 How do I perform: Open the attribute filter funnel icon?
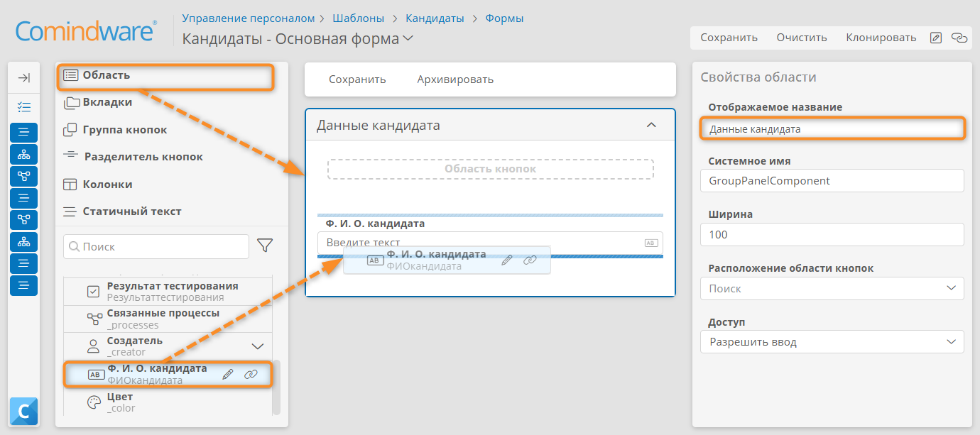pyautogui.click(x=265, y=246)
